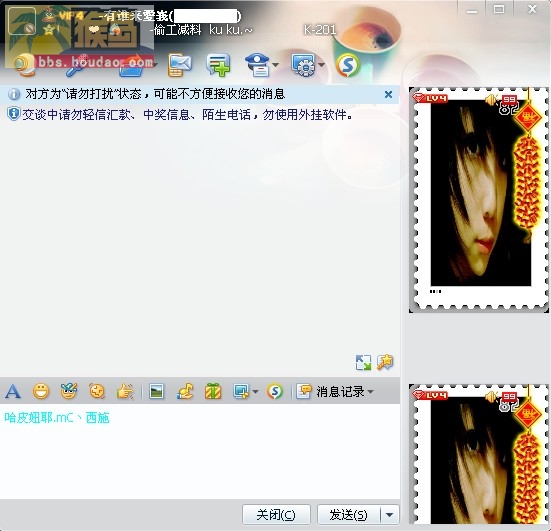Open the magic emoticons (glasses face) icon
Image resolution: width=551 pixels, height=531 pixels.
[69, 391]
